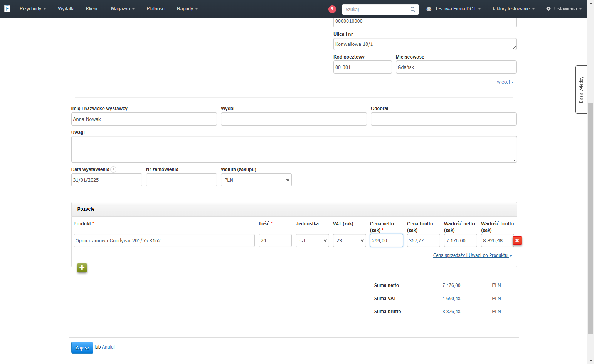Click the Kod pocztowy field
Image resolution: width=594 pixels, height=364 pixels.
(362, 67)
